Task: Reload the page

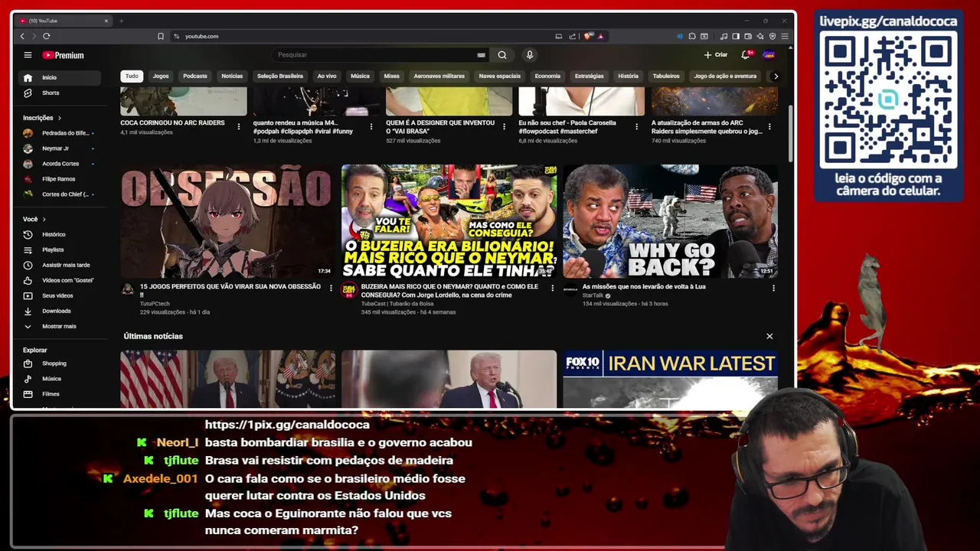Action: point(47,36)
